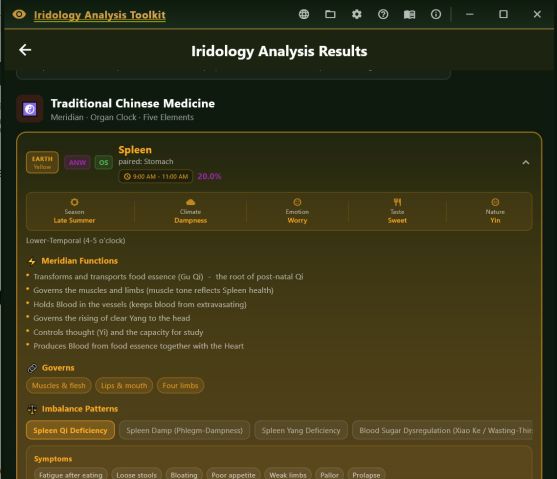
Task: Open settings gear icon
Action: (x=357, y=14)
